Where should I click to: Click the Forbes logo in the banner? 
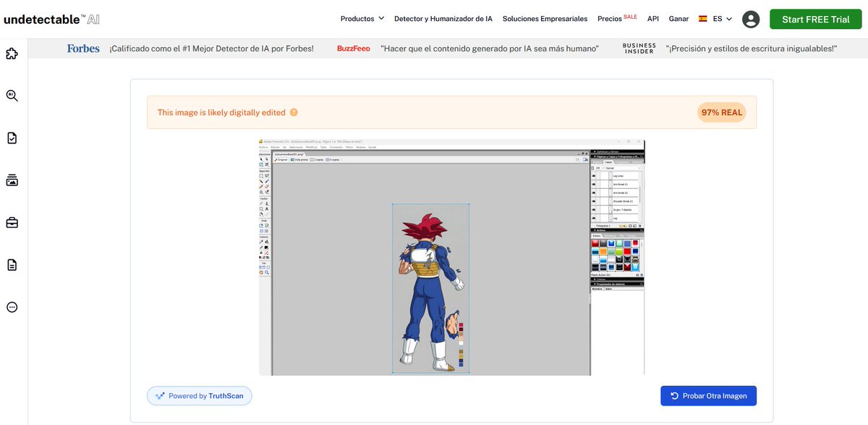[83, 49]
